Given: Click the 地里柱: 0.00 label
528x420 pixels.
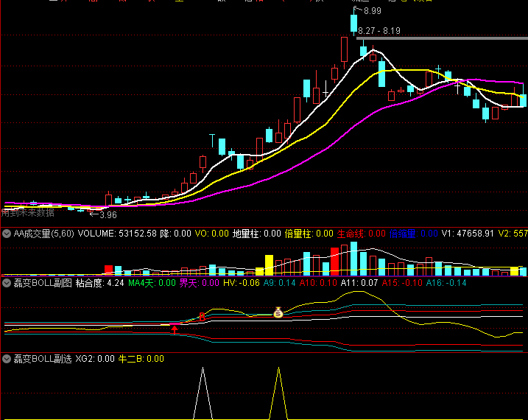Looking at the screenshot, I should pos(256,234).
